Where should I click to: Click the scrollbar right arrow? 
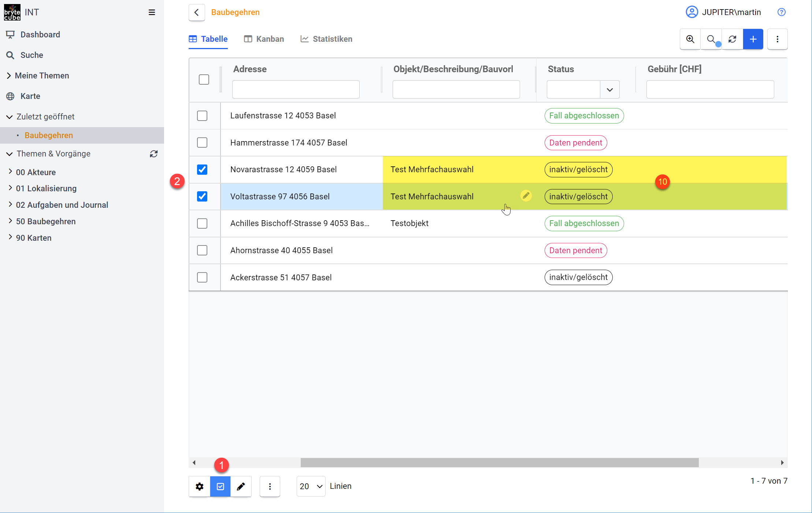click(x=782, y=462)
